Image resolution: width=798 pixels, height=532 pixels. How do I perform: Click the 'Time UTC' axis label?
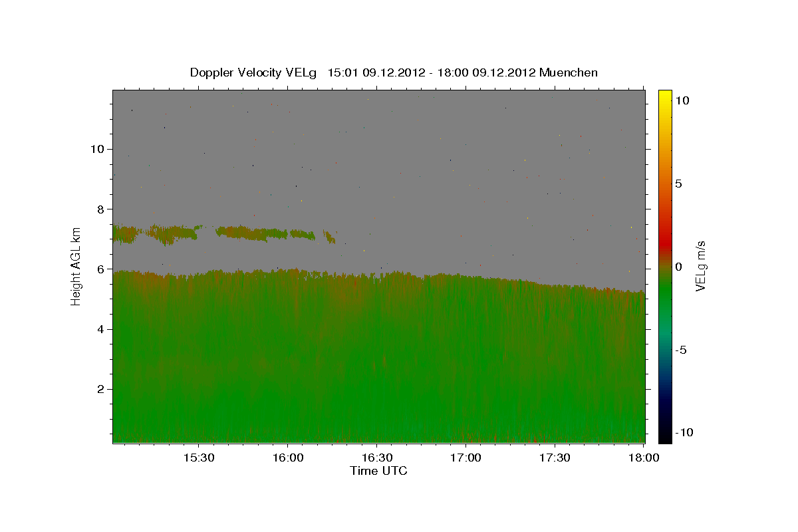[378, 471]
